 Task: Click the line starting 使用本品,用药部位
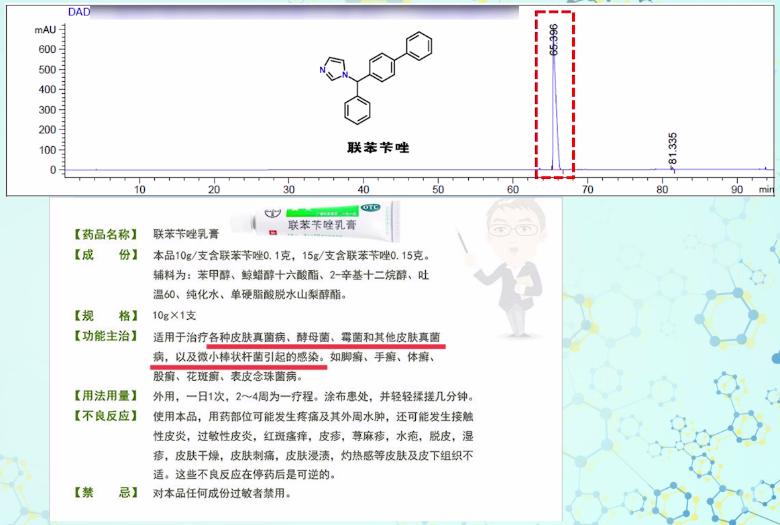313,417
